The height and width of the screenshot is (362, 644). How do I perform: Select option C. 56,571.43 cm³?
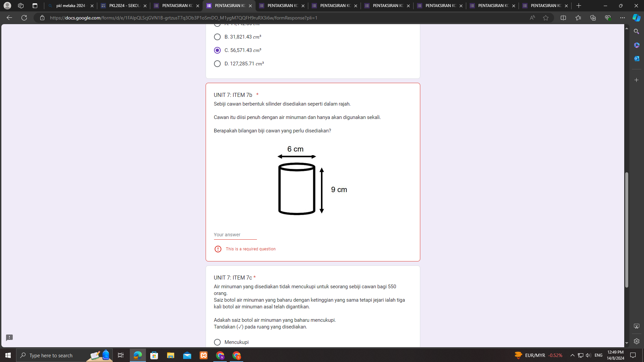point(217,50)
